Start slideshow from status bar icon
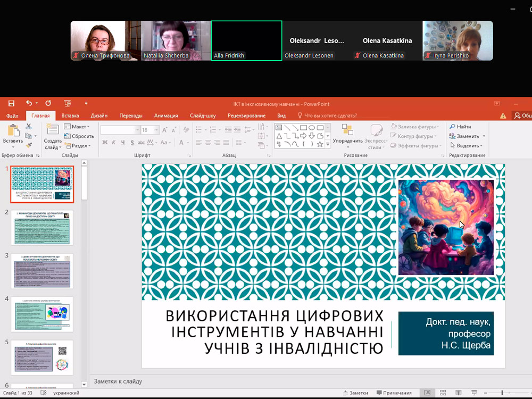Screen dimensions: 532x399 475,393
